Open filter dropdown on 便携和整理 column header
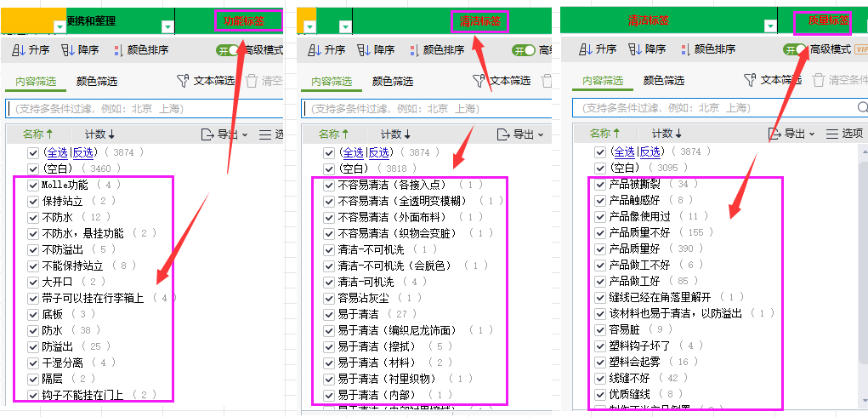Image resolution: width=868 pixels, height=417 pixels. point(60,26)
